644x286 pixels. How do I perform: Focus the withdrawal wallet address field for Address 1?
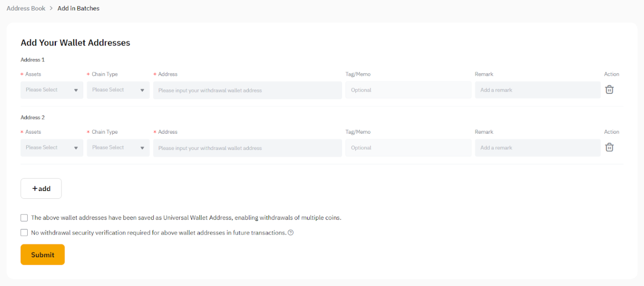point(247,90)
